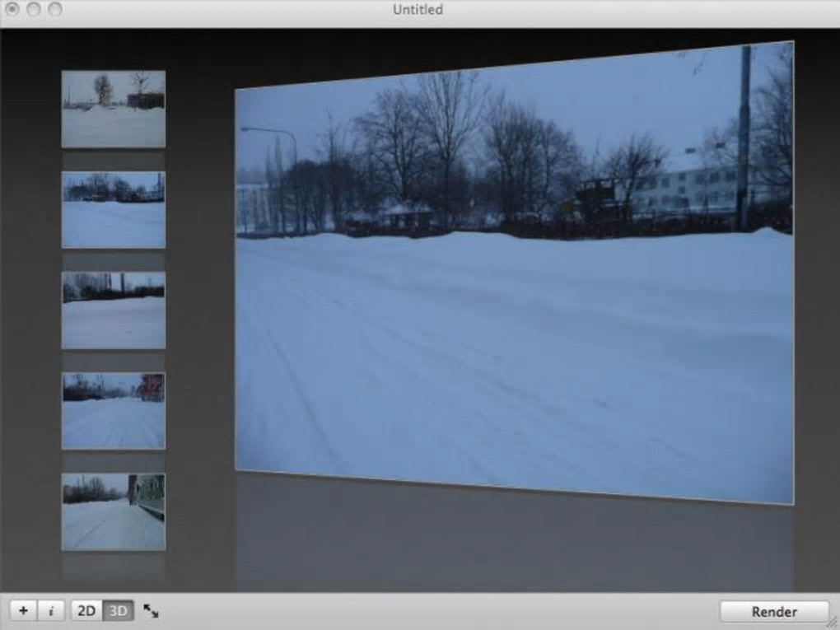Screen dimensions: 840x630
Task: Toggle fullscreen with the arrows icon
Action: click(x=151, y=611)
